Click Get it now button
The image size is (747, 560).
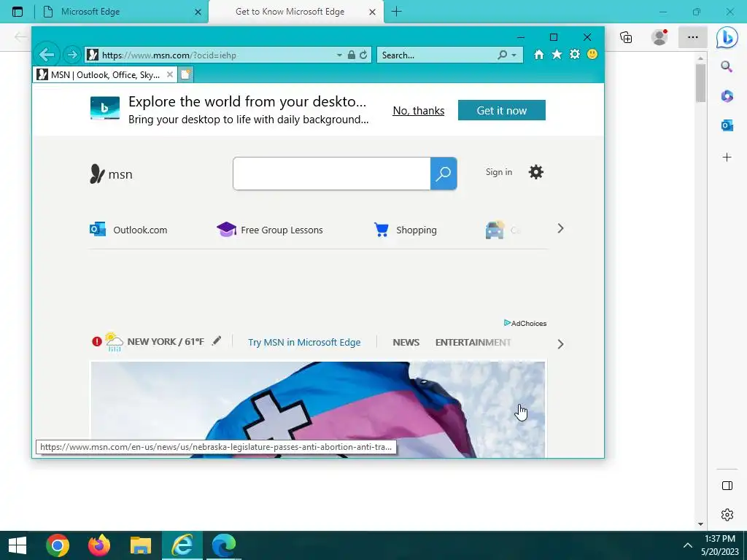pos(502,111)
